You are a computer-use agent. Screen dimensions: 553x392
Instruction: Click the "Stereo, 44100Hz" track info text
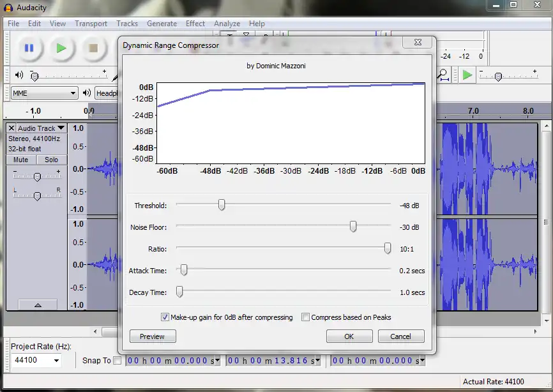pyautogui.click(x=34, y=139)
